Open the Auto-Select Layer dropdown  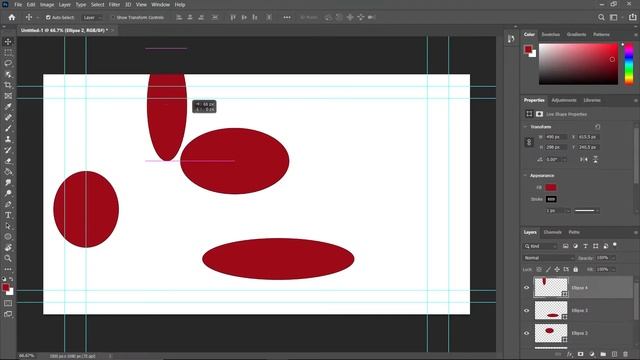92,18
